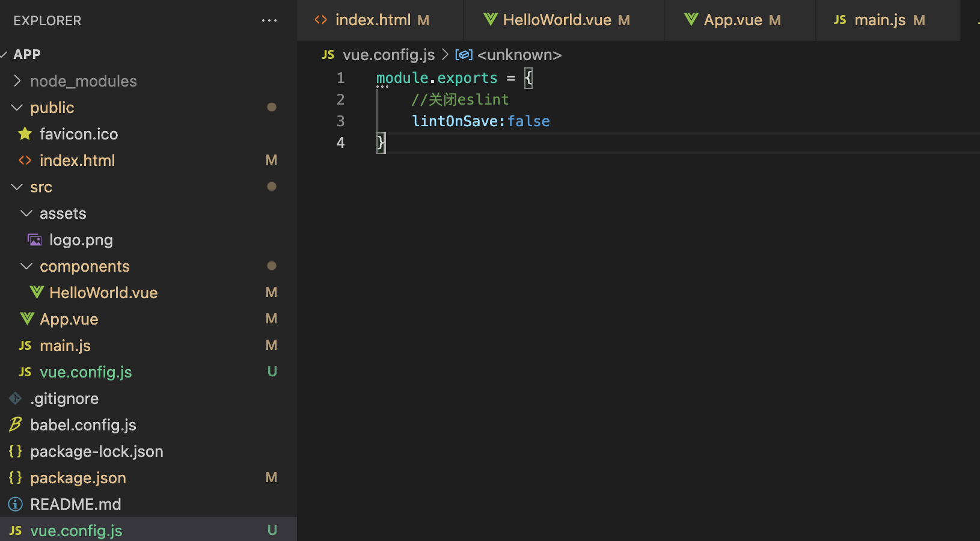Click the braces icon beside package-lock.json
Screen dimensions: 980x541
point(16,451)
